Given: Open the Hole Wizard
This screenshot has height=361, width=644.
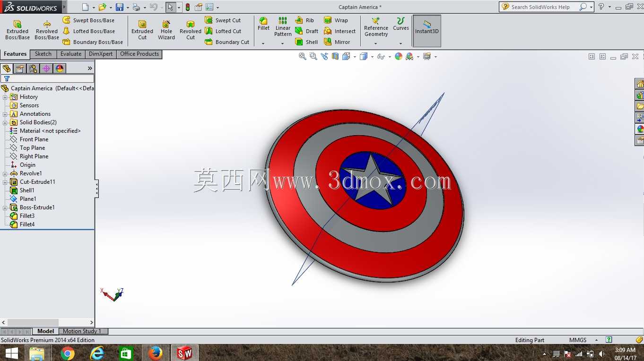Looking at the screenshot, I should tap(166, 30).
